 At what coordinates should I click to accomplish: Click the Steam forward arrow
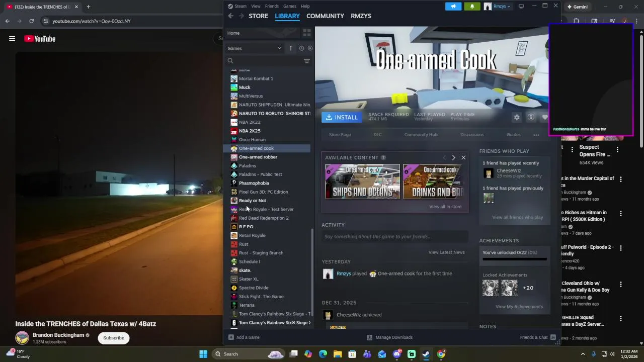242,16
